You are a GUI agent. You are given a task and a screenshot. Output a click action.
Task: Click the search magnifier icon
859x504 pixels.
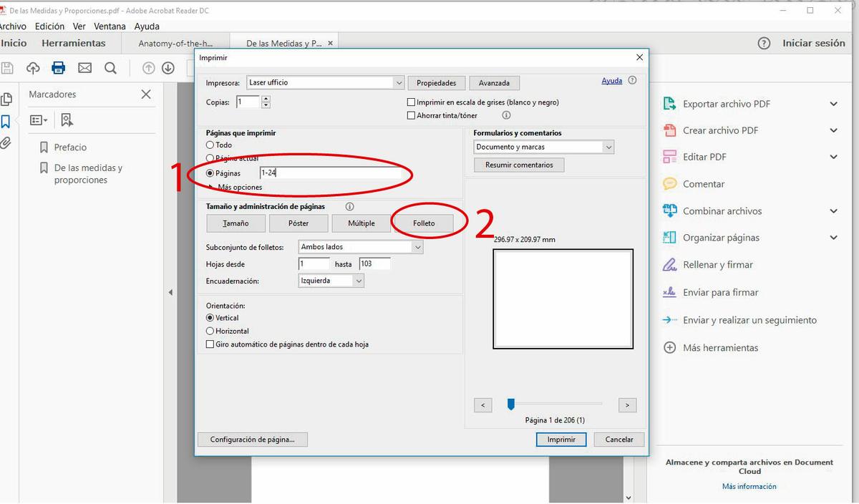click(x=110, y=68)
